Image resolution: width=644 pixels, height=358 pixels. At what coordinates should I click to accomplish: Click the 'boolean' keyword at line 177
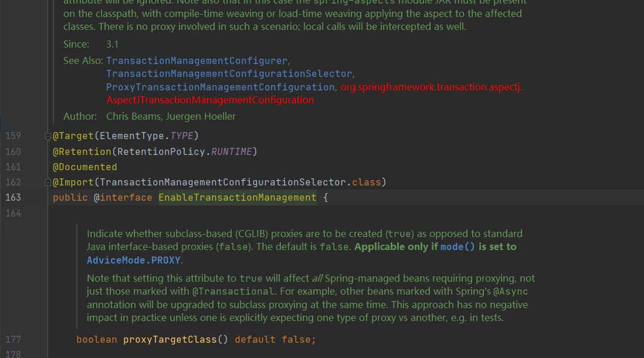point(97,339)
